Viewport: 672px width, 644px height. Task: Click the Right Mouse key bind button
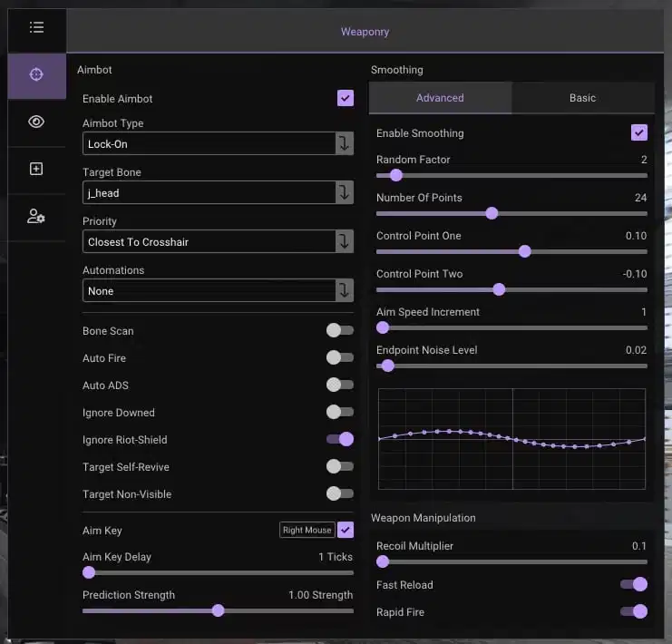pyautogui.click(x=307, y=530)
